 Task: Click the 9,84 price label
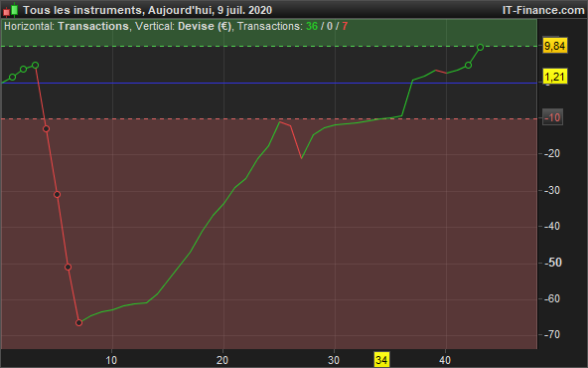point(555,46)
